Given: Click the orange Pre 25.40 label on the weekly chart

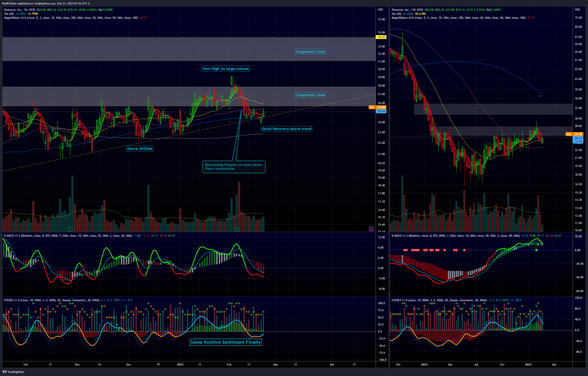Looking at the screenshot, I should 574,134.
